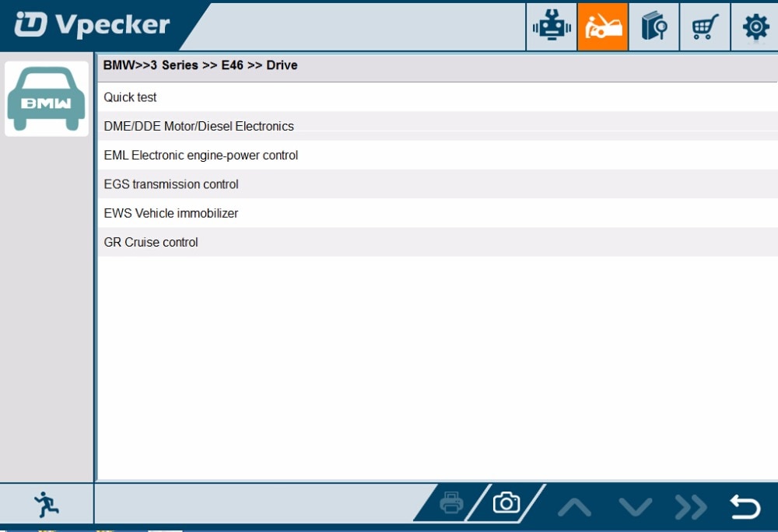Open the manual search book icon

pos(654,27)
